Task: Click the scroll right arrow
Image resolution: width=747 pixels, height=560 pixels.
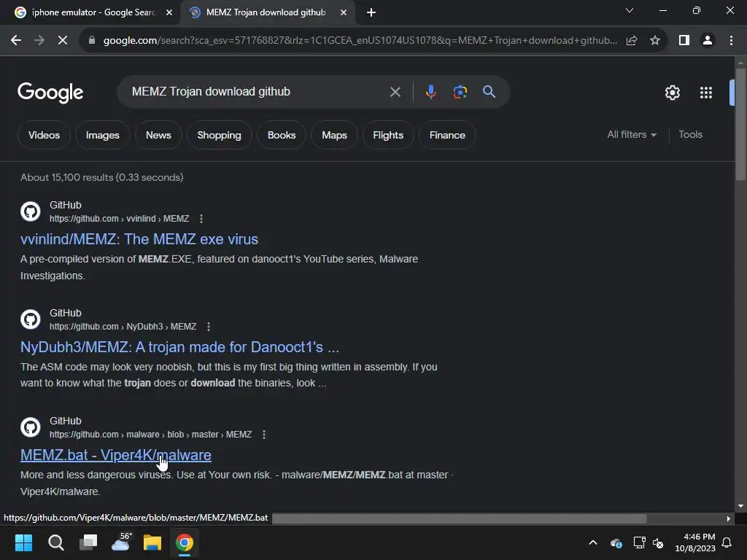Action: [728, 518]
